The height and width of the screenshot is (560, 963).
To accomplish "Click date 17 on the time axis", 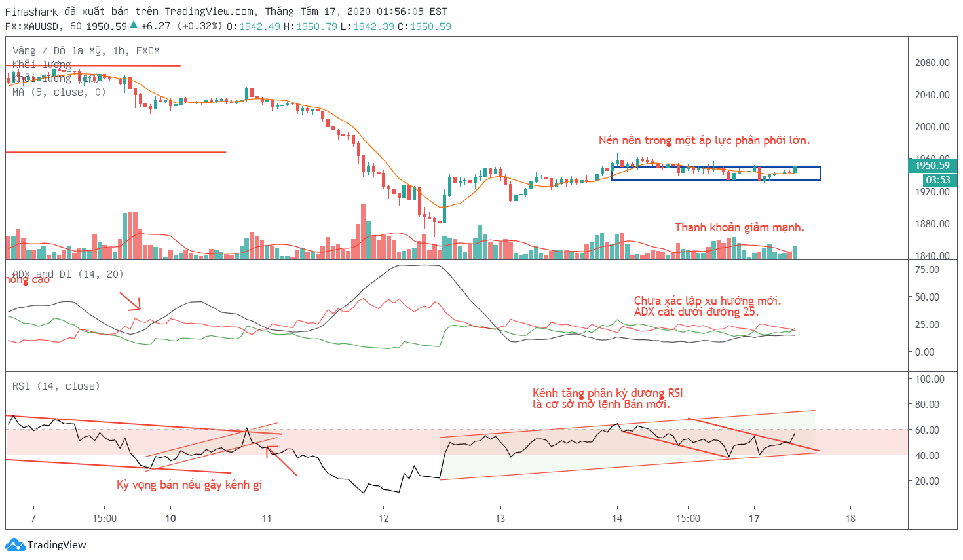I will (x=754, y=518).
